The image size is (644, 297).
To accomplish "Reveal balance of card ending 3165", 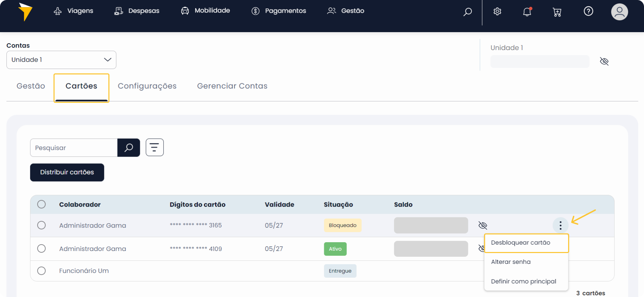I will tap(482, 225).
